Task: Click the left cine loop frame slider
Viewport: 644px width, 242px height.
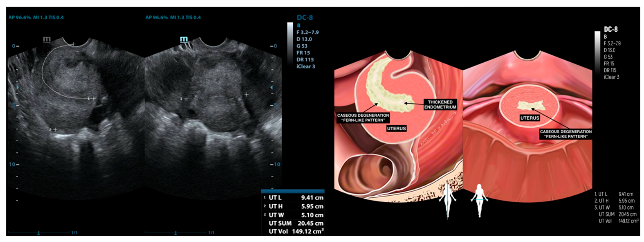Action: tap(39, 233)
